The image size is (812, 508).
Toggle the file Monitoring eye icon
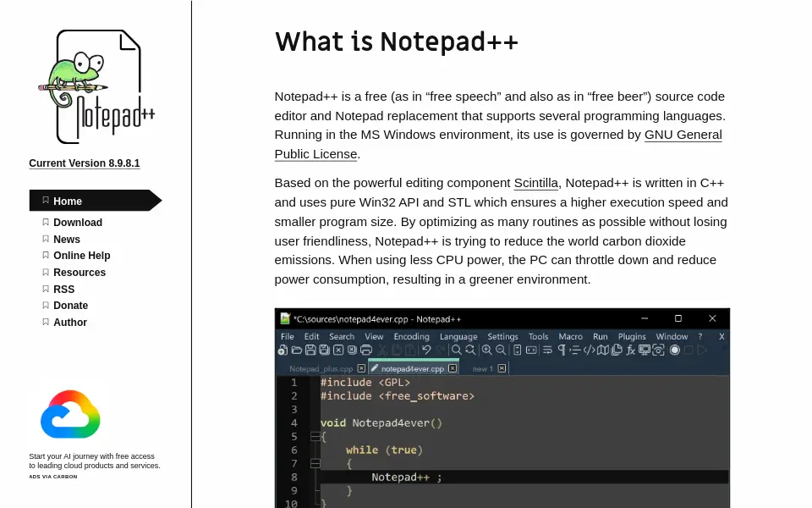(658, 350)
